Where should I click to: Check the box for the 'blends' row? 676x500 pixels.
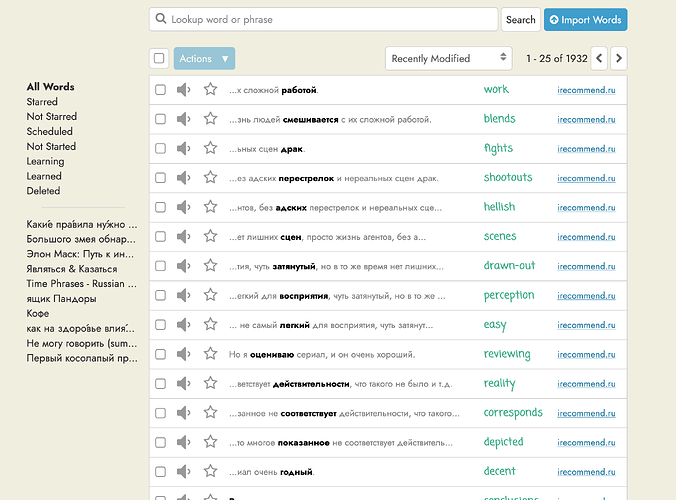pos(160,119)
